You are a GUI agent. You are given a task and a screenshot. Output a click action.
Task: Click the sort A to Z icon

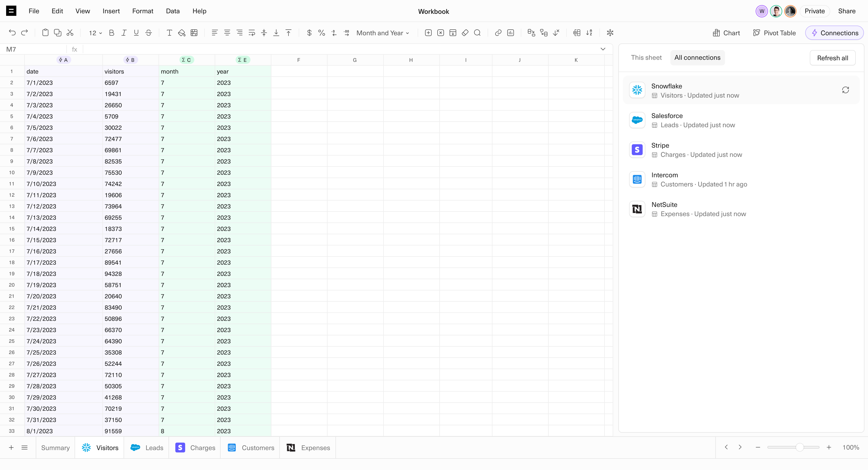click(589, 33)
